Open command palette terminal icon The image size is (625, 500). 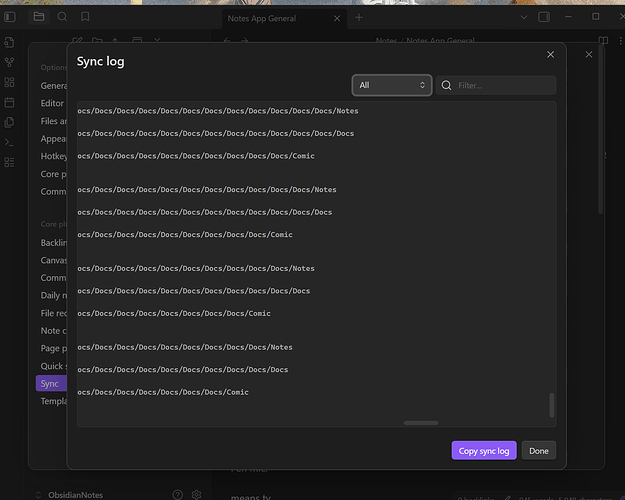(10, 142)
